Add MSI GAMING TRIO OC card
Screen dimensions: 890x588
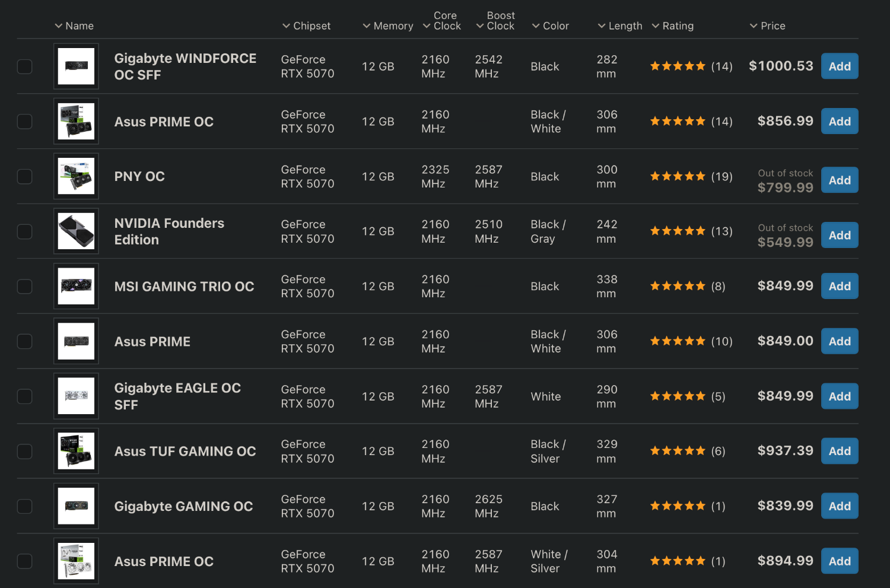[x=840, y=286]
